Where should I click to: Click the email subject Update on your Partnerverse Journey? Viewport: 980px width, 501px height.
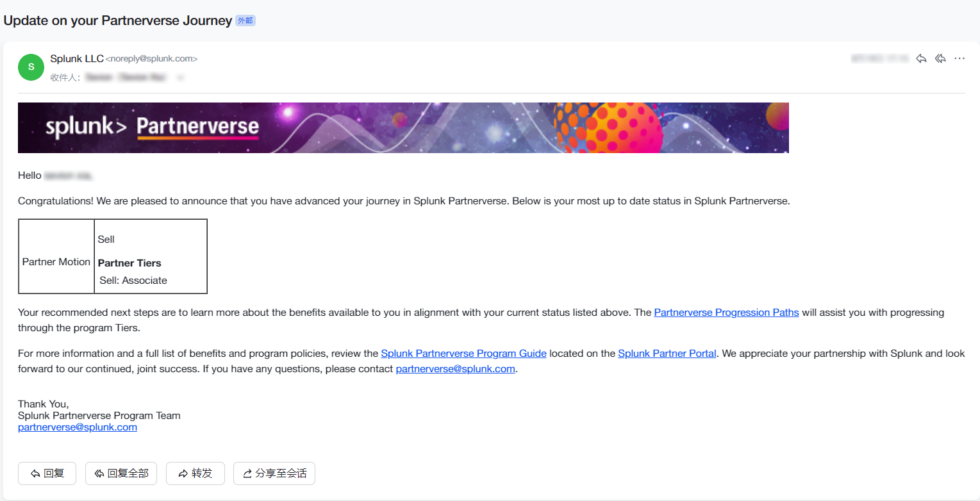[115, 20]
